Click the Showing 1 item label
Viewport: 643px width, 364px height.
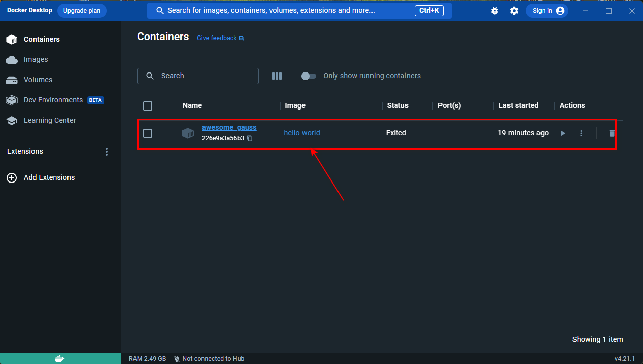[x=597, y=339]
